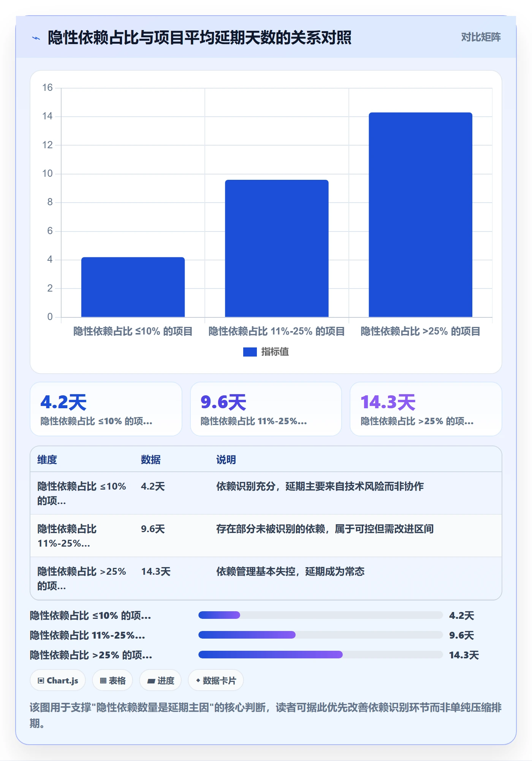Click x-axis label 隐性依赖占比 11%-25% 的项目
This screenshot has height=761, width=532.
tap(277, 331)
